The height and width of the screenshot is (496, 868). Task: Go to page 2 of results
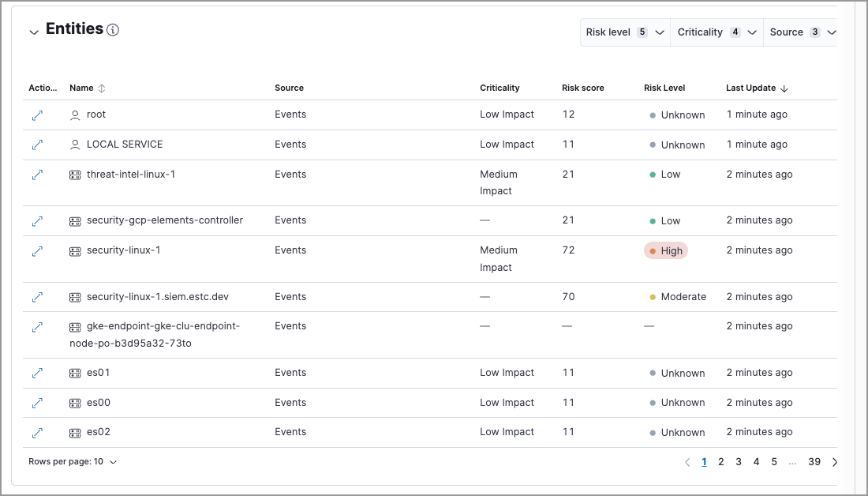tap(720, 461)
